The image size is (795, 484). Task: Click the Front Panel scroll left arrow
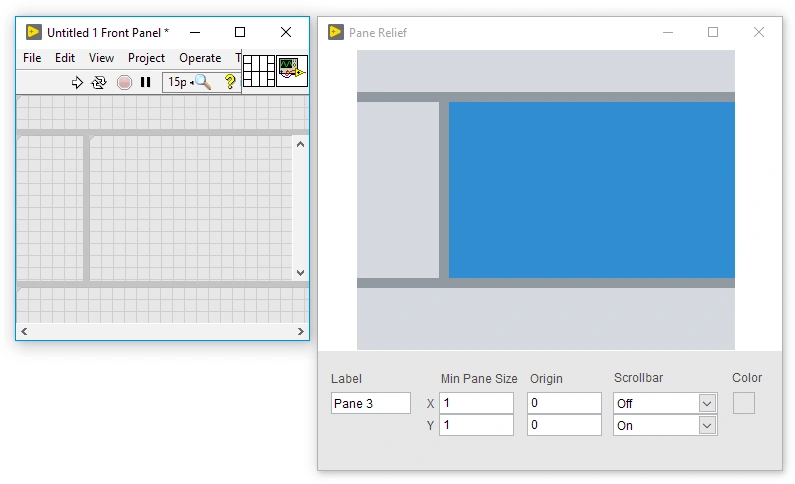pos(24,331)
